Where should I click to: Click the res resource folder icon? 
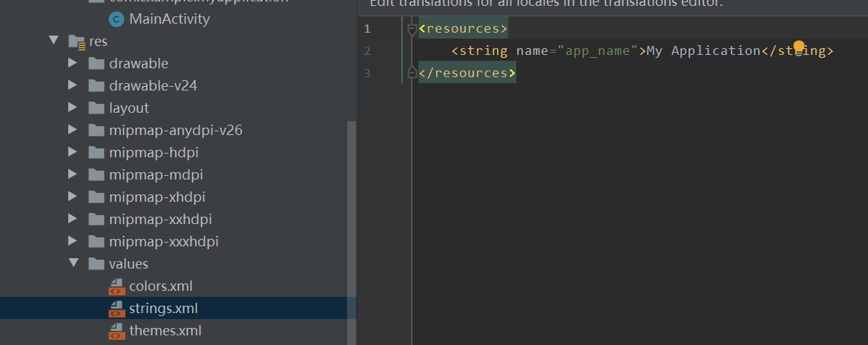click(x=76, y=42)
